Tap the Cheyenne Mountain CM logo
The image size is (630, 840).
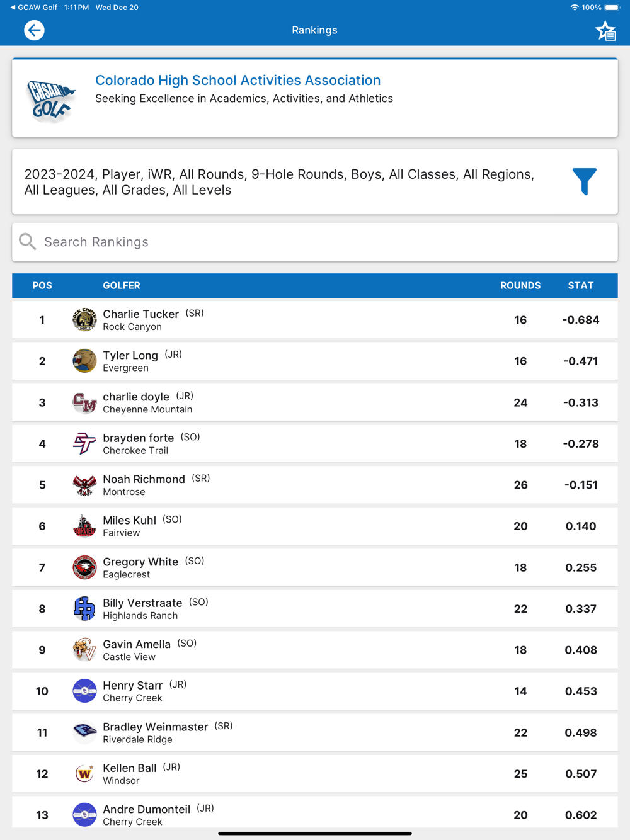(x=84, y=402)
